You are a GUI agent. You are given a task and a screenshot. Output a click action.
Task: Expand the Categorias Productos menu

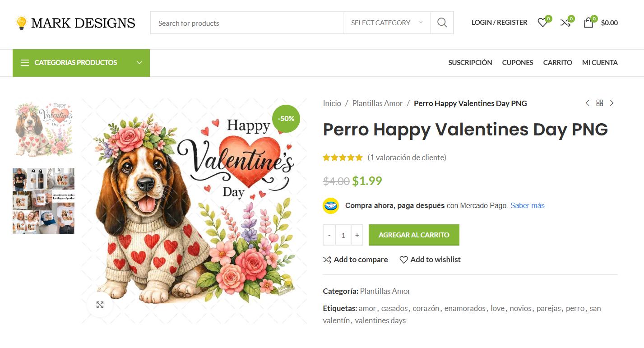81,63
